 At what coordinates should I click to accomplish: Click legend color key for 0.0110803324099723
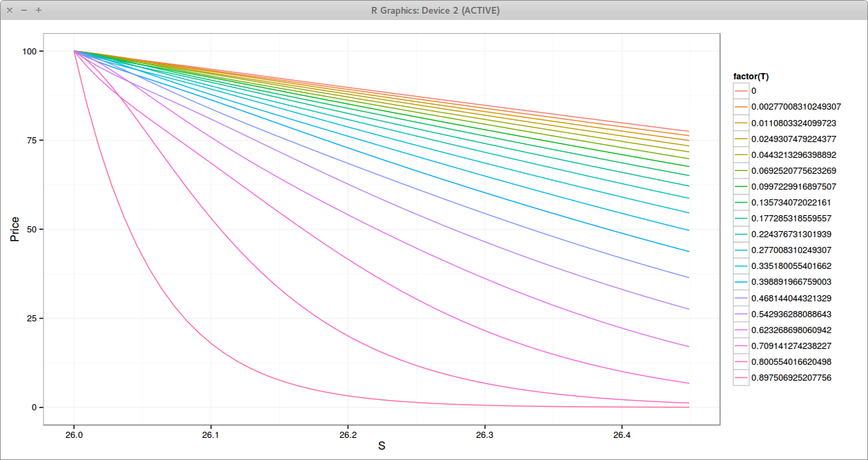[741, 123]
